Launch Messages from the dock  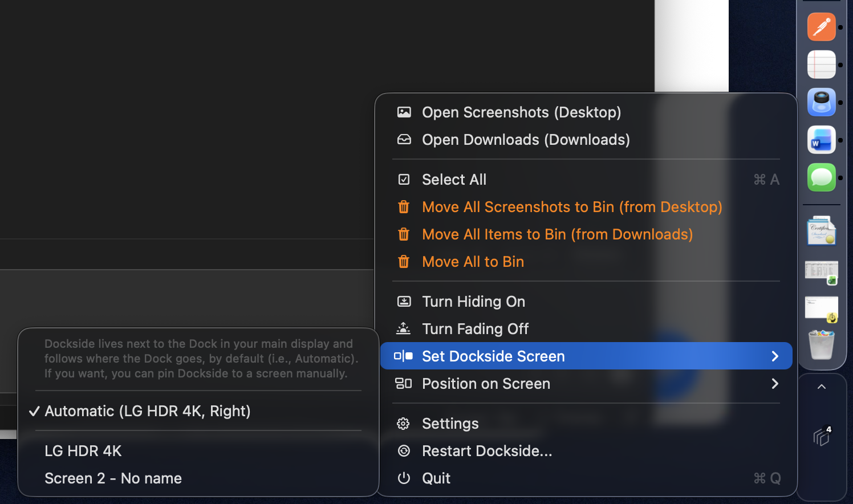pyautogui.click(x=821, y=177)
